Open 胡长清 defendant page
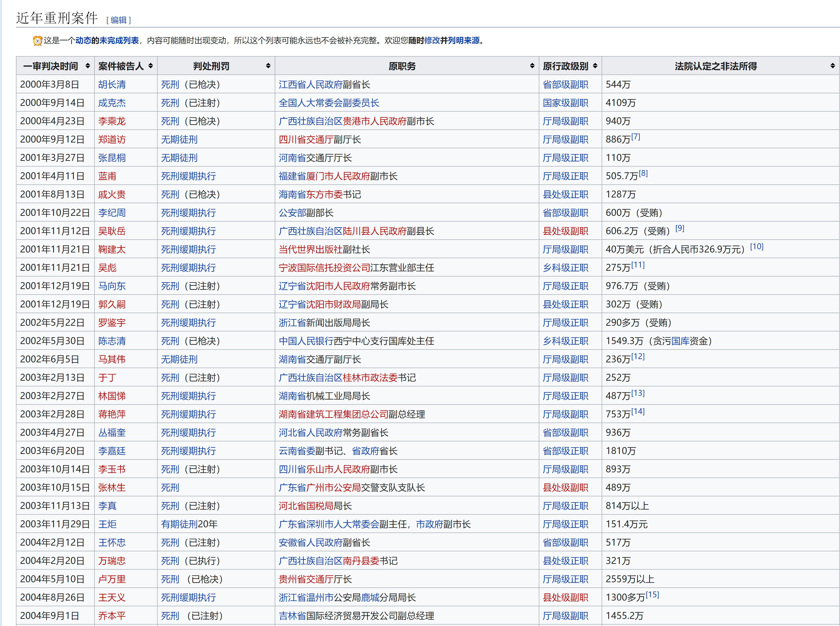The width and height of the screenshot is (840, 626). click(112, 84)
